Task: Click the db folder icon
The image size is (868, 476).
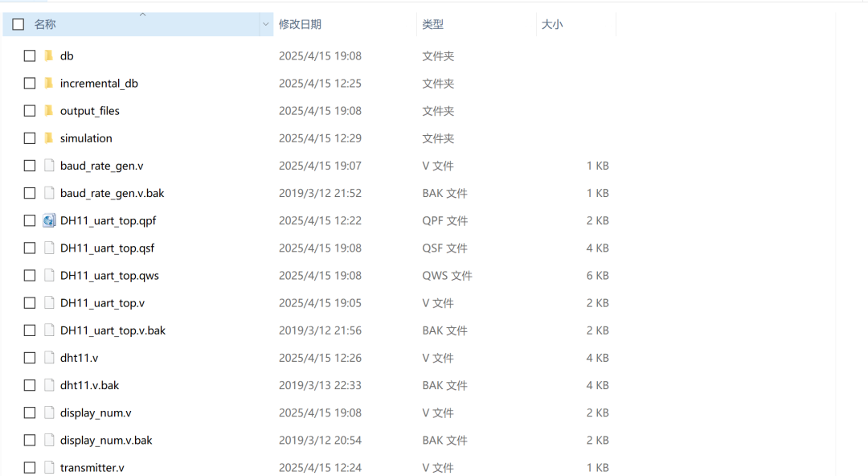Action: [x=49, y=55]
